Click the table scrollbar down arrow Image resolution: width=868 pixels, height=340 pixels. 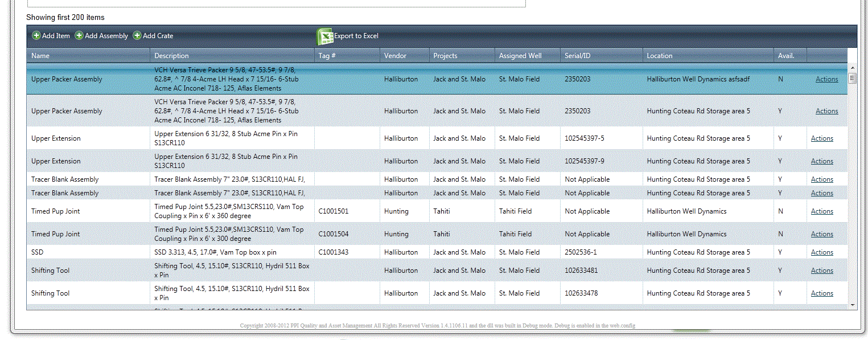pos(852,305)
